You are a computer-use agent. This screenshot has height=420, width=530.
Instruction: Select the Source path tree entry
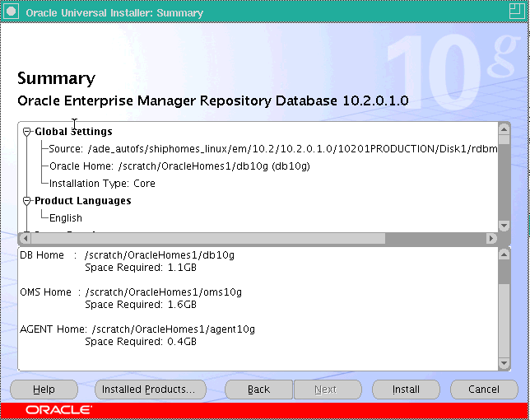coord(272,149)
